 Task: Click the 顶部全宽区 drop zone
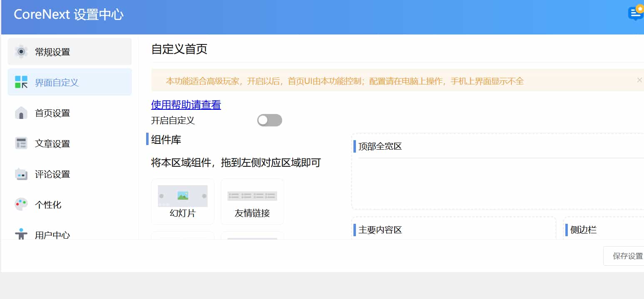click(x=497, y=183)
